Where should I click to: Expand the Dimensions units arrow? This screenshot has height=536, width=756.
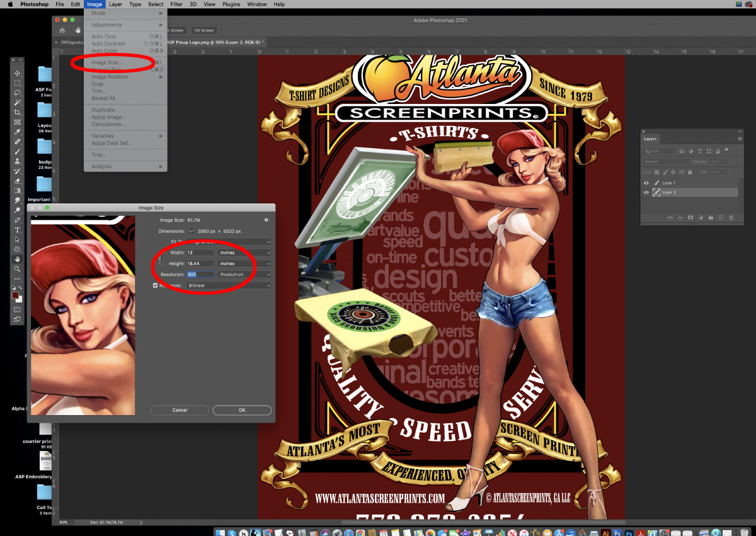coord(192,231)
